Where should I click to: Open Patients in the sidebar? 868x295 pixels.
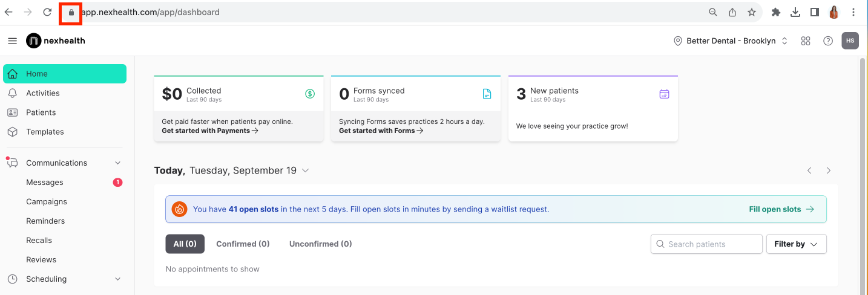pyautogui.click(x=41, y=112)
